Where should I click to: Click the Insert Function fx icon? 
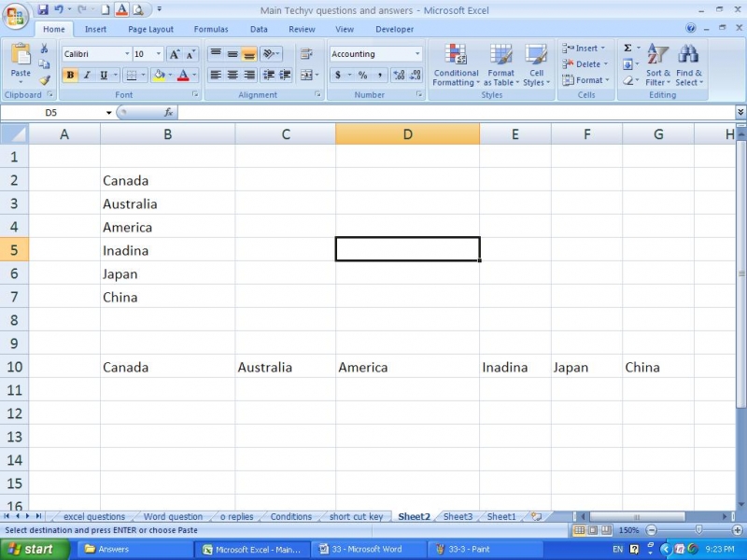pos(168,112)
